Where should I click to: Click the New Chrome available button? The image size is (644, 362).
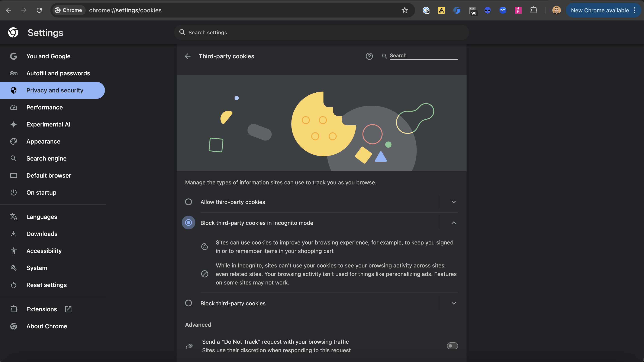[600, 10]
